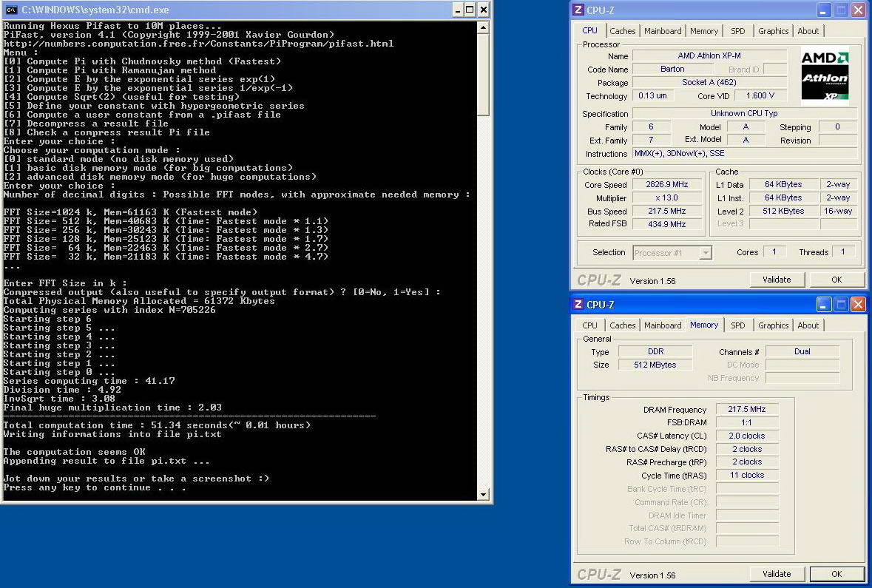Open Mainboard tab in upper CPU-Z window
The width and height of the screenshot is (872, 588).
[663, 31]
